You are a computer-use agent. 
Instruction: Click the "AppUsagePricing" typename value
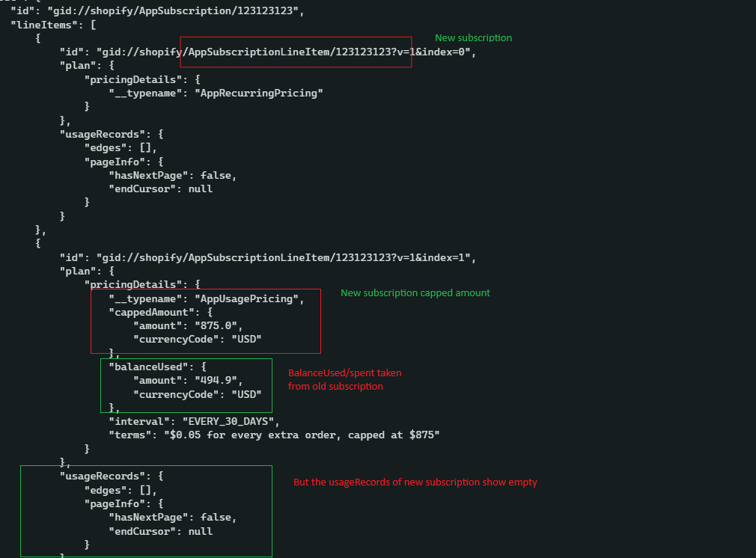[x=249, y=298]
